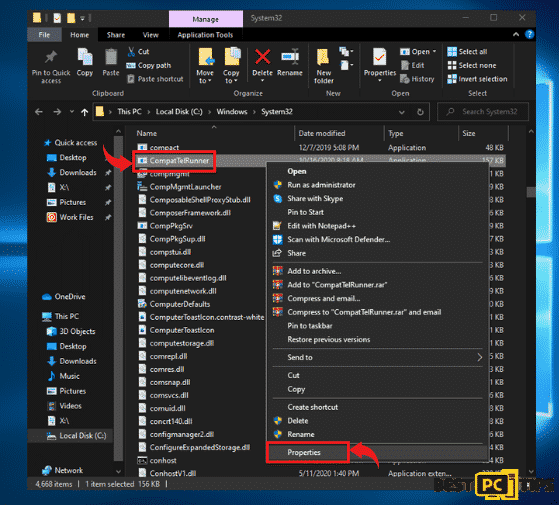This screenshot has width=559, height=505.
Task: Click the Properties checkmark ribbon icon
Action: point(379,57)
